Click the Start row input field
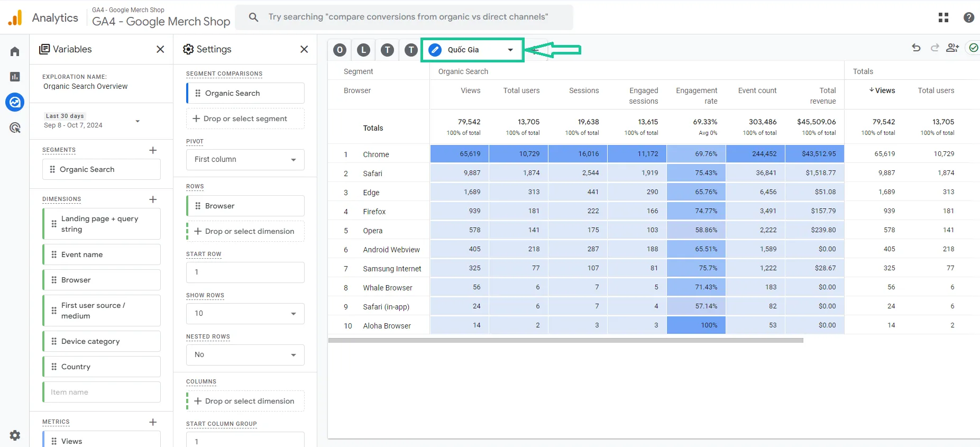This screenshot has height=447, width=980. pyautogui.click(x=245, y=272)
